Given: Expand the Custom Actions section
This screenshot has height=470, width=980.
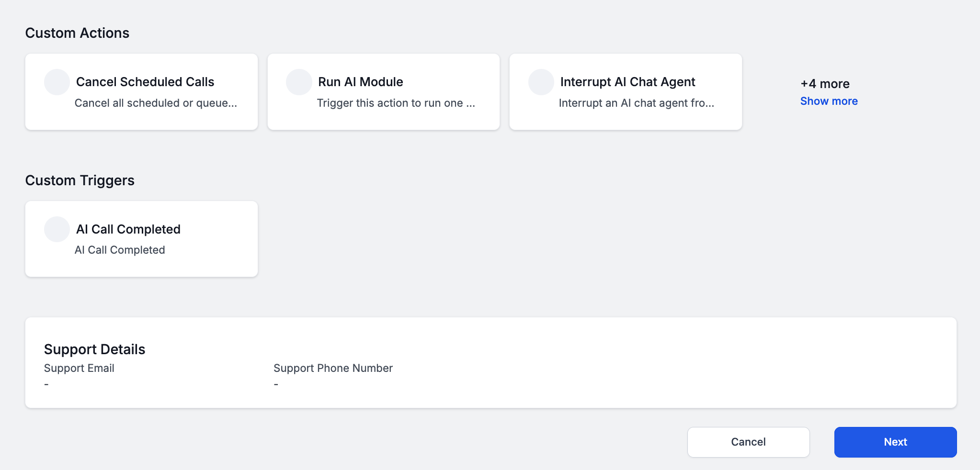Looking at the screenshot, I should (77, 33).
